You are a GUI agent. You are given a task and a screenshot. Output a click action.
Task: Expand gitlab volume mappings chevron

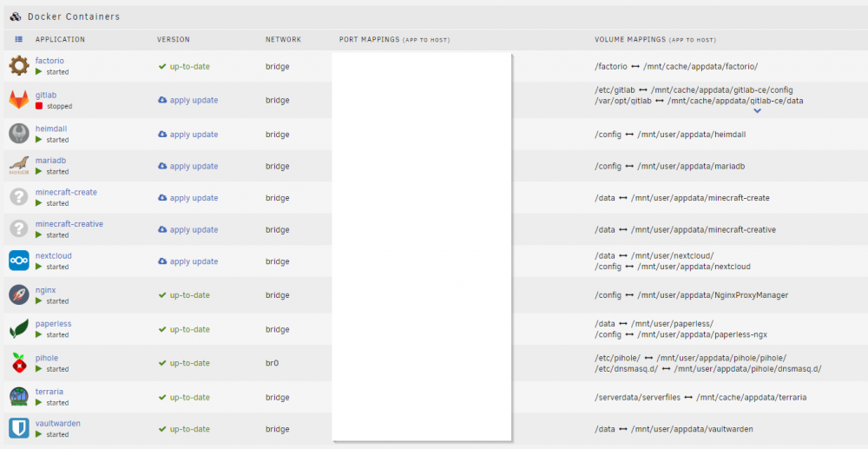758,110
